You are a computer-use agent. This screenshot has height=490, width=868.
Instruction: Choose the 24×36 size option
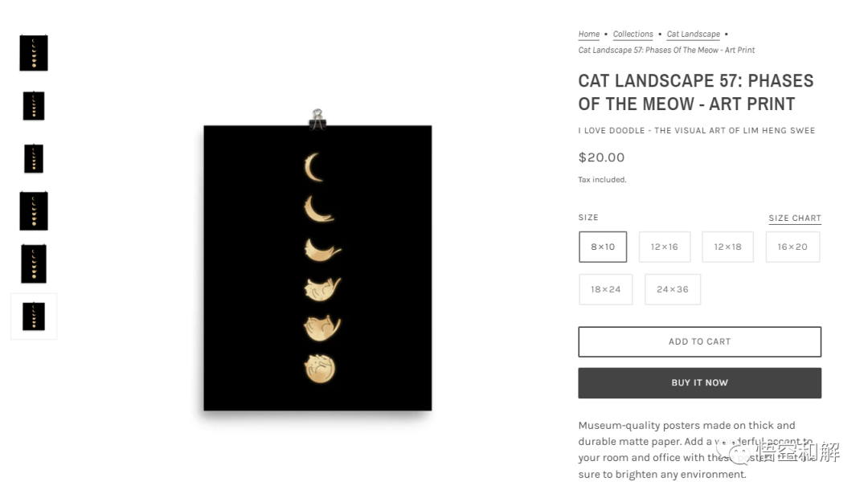tap(673, 289)
